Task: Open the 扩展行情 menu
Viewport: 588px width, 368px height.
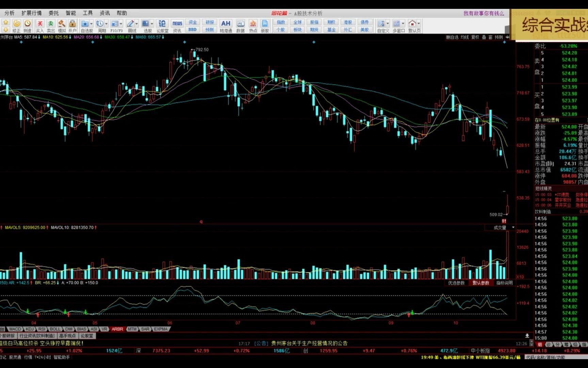Action: [31, 13]
